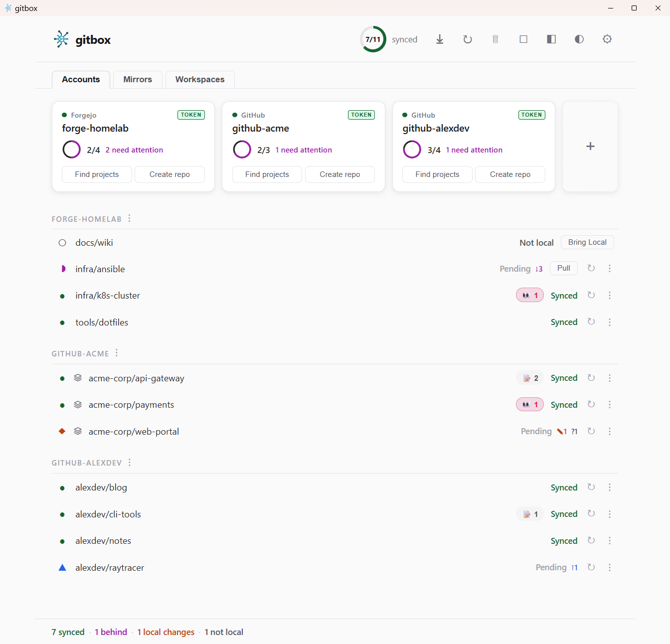Click "1 need attention" on the github-acme card
The height and width of the screenshot is (644, 670).
[x=304, y=150]
